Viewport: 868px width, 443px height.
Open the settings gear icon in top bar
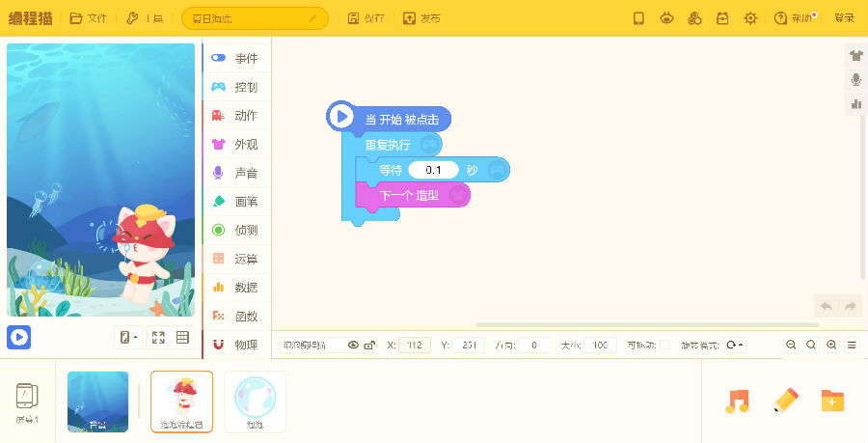click(750, 18)
